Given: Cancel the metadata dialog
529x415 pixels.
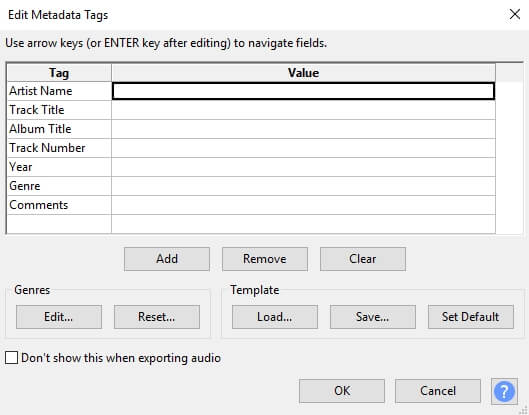Looking at the screenshot, I should coord(438,391).
